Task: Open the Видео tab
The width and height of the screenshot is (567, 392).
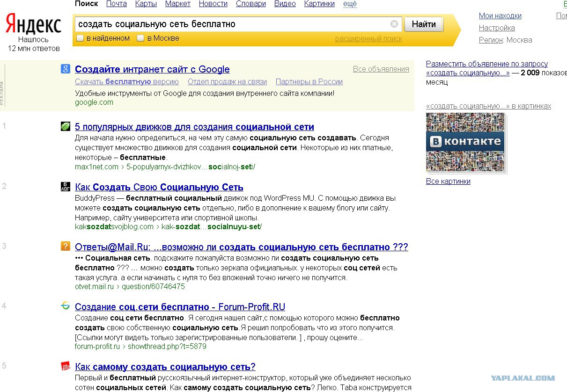Action: pyautogui.click(x=285, y=4)
